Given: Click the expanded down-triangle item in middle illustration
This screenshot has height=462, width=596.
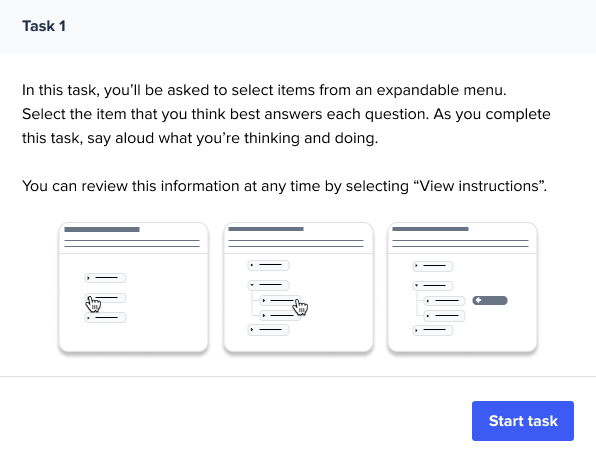Looking at the screenshot, I should point(268,285).
